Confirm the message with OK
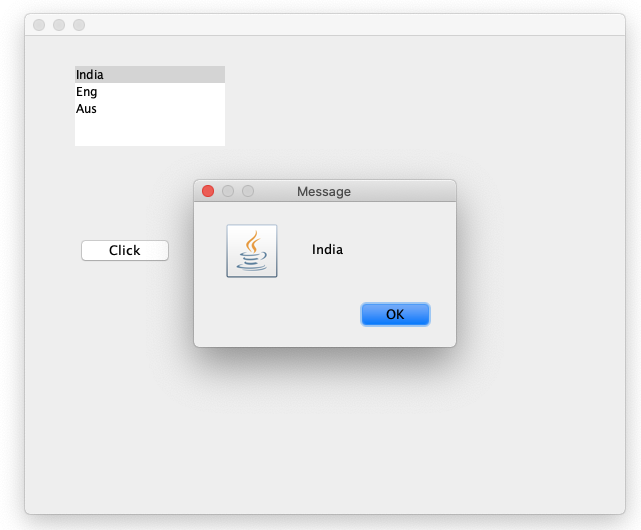The image size is (641, 530). tap(395, 314)
